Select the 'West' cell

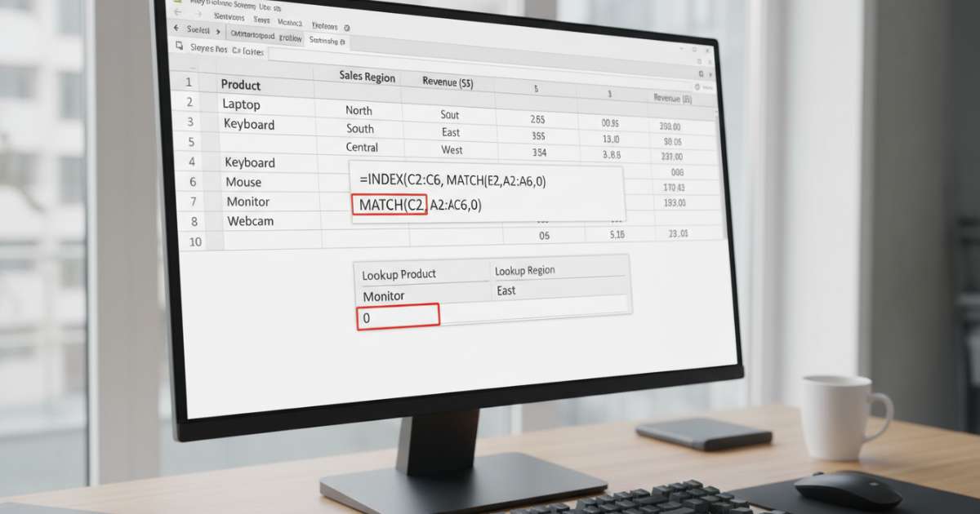click(x=452, y=150)
